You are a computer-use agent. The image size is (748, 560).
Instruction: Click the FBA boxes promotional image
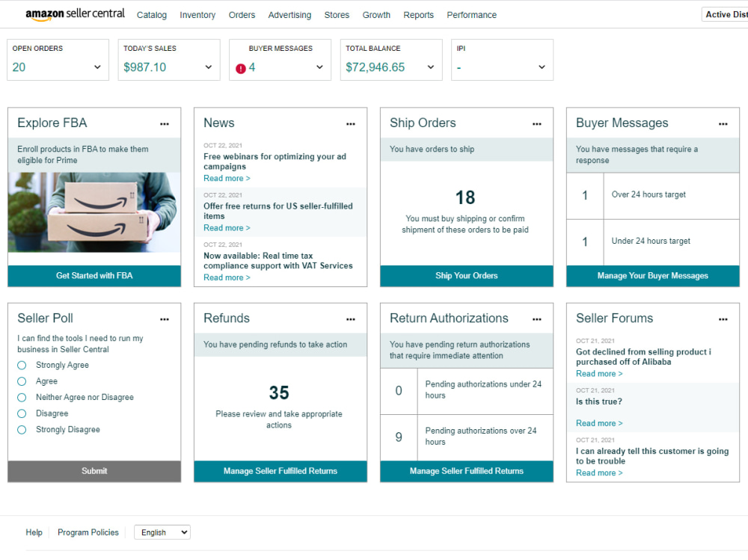tap(94, 212)
